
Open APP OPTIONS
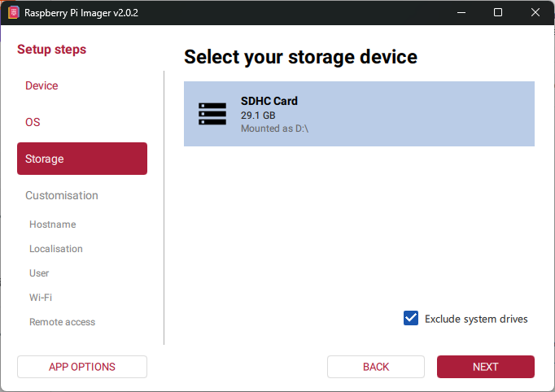tap(81, 367)
